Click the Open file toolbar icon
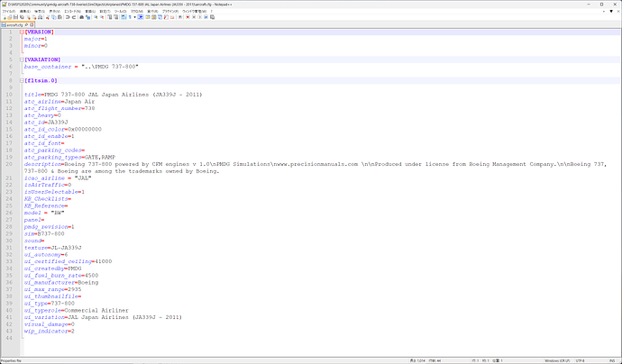This screenshot has height=364, width=622. (10, 17)
